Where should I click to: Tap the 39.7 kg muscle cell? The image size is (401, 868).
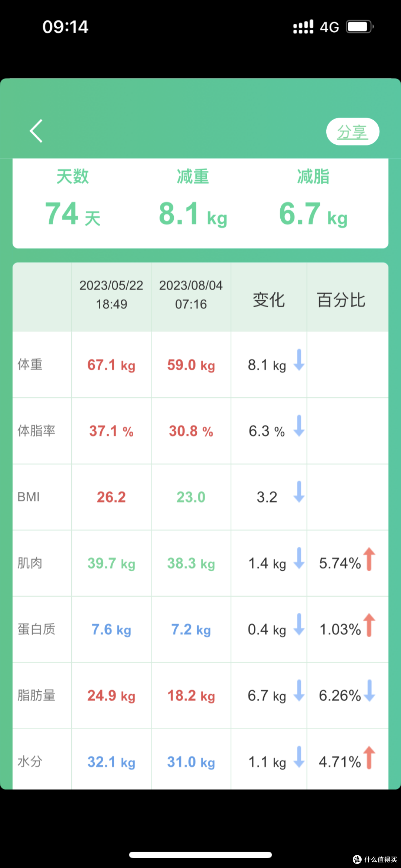[111, 564]
